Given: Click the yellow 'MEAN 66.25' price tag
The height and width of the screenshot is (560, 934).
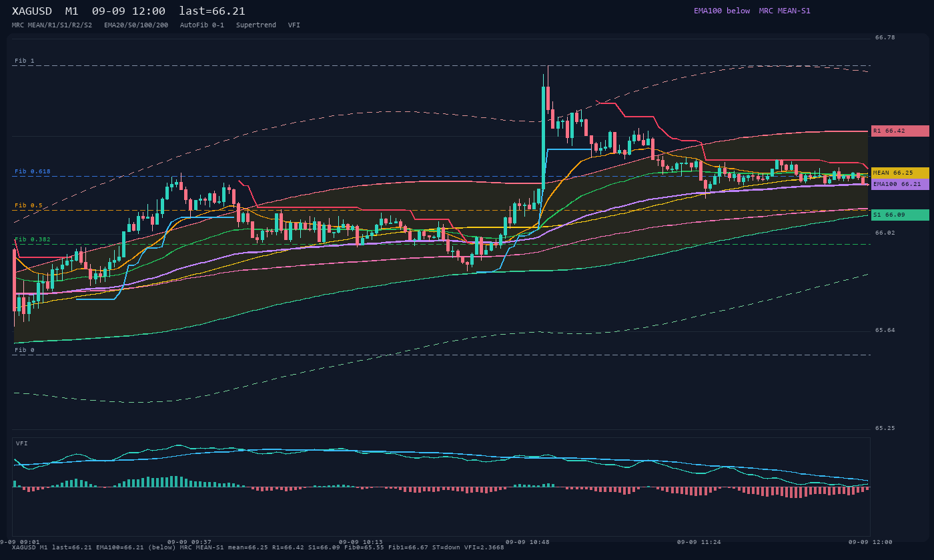Looking at the screenshot, I should click(900, 173).
